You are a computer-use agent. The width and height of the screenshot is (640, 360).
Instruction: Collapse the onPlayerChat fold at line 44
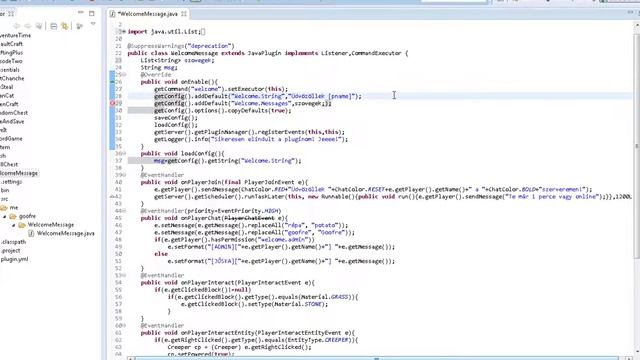point(124,211)
